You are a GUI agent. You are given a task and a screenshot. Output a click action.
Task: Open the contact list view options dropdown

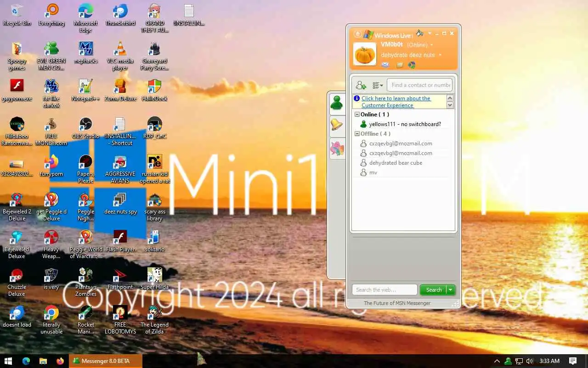pos(378,85)
